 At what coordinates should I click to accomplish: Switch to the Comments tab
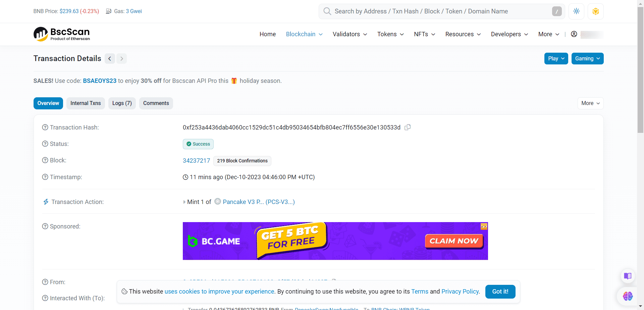pos(156,103)
